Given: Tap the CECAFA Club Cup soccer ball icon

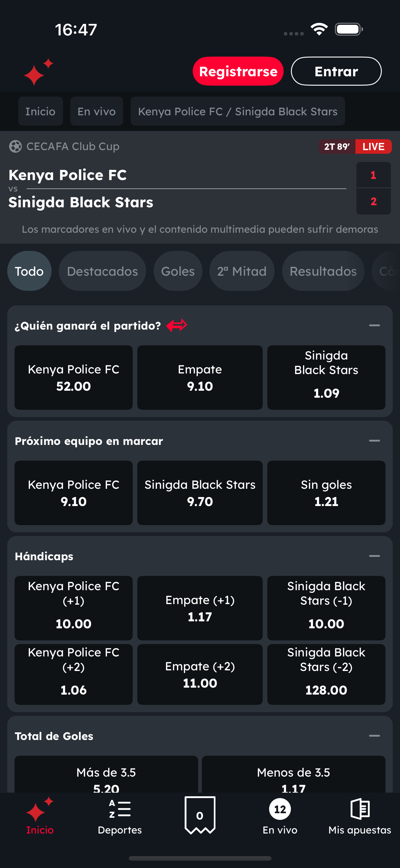Looking at the screenshot, I should (x=15, y=146).
